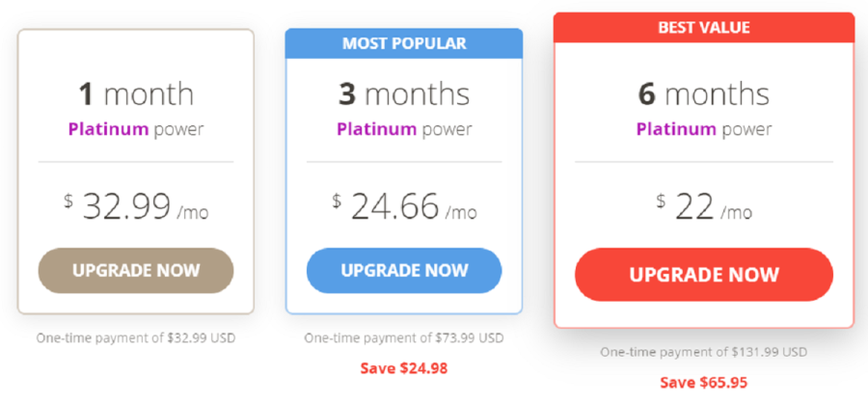Click the tan UPGRADE NOW button
Image resolution: width=868 pixels, height=401 pixels.
(x=136, y=271)
